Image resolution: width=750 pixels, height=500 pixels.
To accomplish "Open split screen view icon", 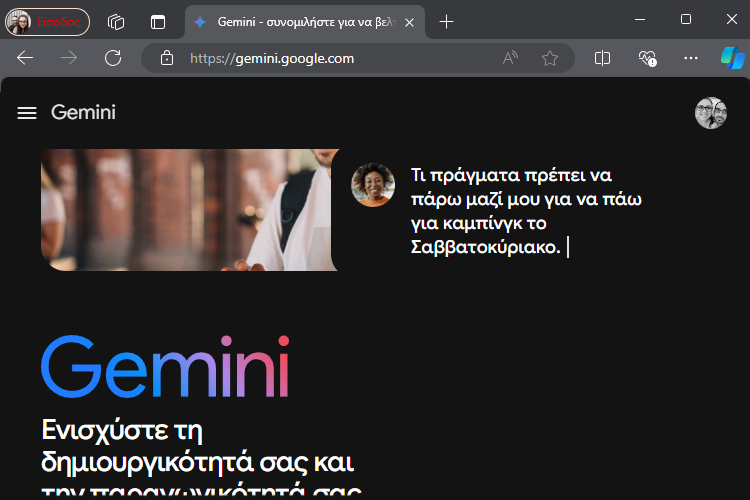I will [x=602, y=58].
